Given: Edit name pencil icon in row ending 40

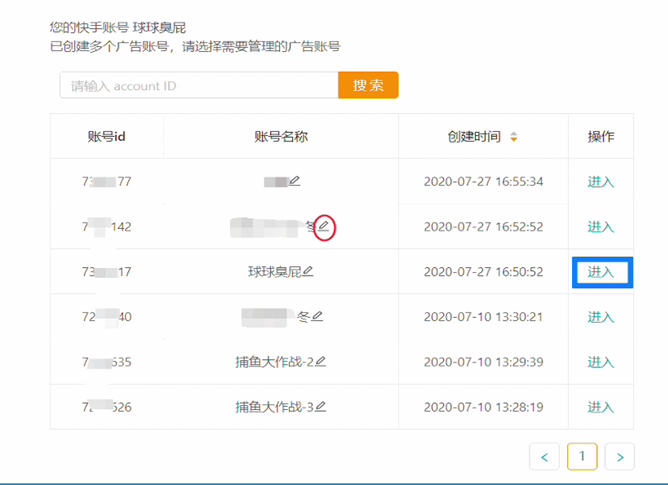Looking at the screenshot, I should (317, 316).
